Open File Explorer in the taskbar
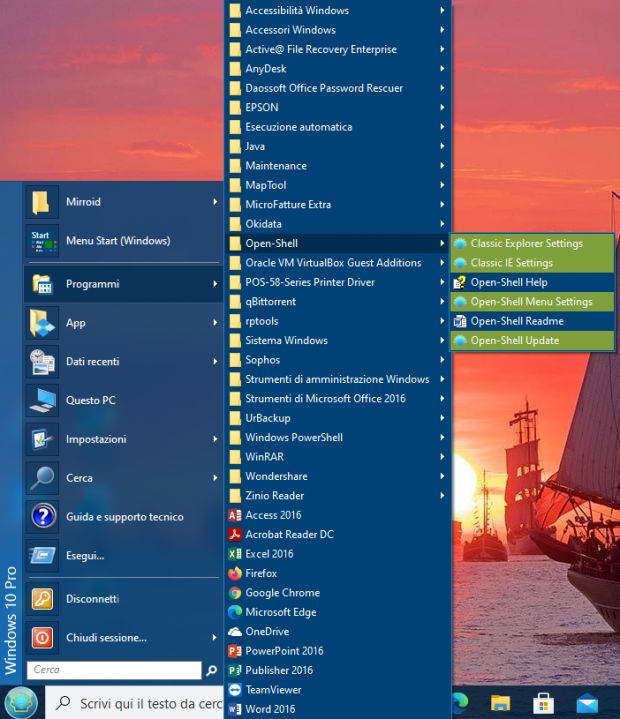 [x=500, y=702]
